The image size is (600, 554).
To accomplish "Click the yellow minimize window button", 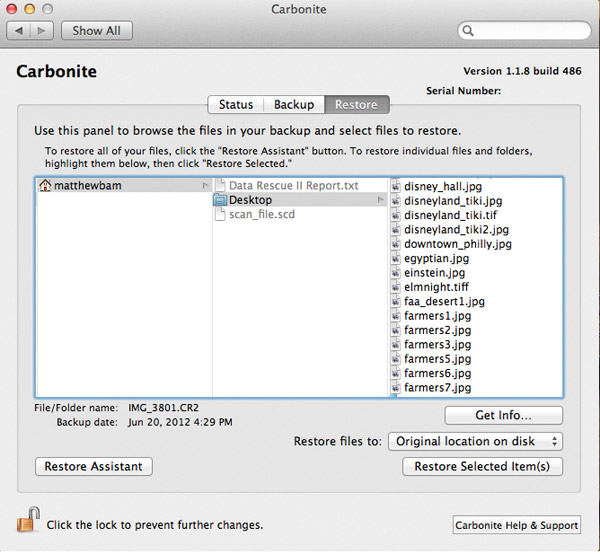I will click(x=30, y=9).
